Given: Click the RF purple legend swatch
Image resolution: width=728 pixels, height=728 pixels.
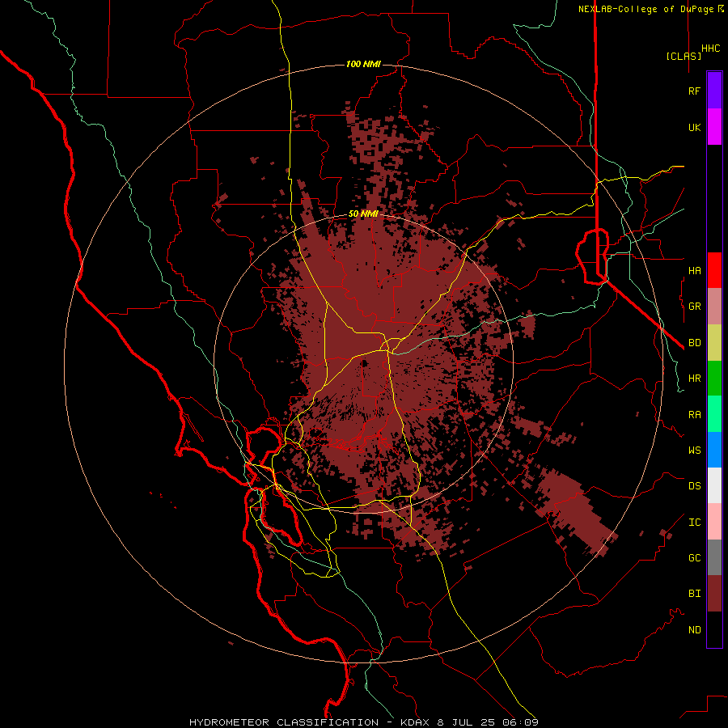Looking at the screenshot, I should pyautogui.click(x=714, y=90).
